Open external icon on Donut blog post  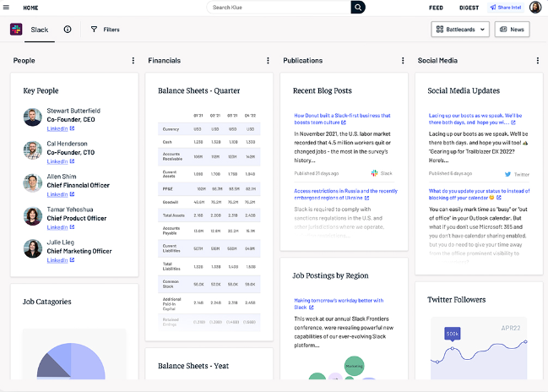(344, 122)
